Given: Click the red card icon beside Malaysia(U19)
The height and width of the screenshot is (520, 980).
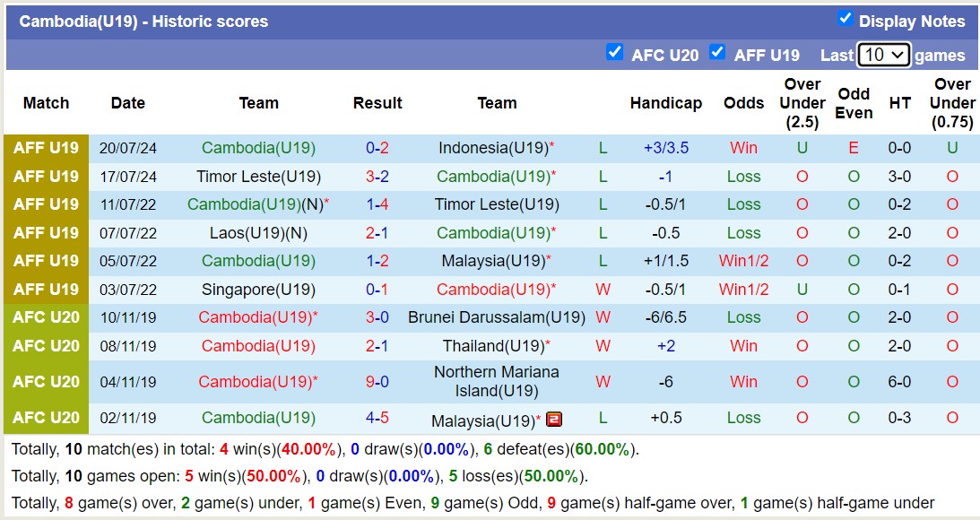Looking at the screenshot, I should [554, 419].
